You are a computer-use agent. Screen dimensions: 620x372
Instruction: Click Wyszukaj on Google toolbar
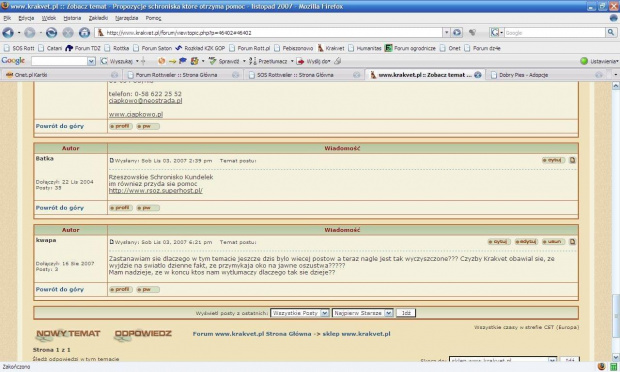117,61
